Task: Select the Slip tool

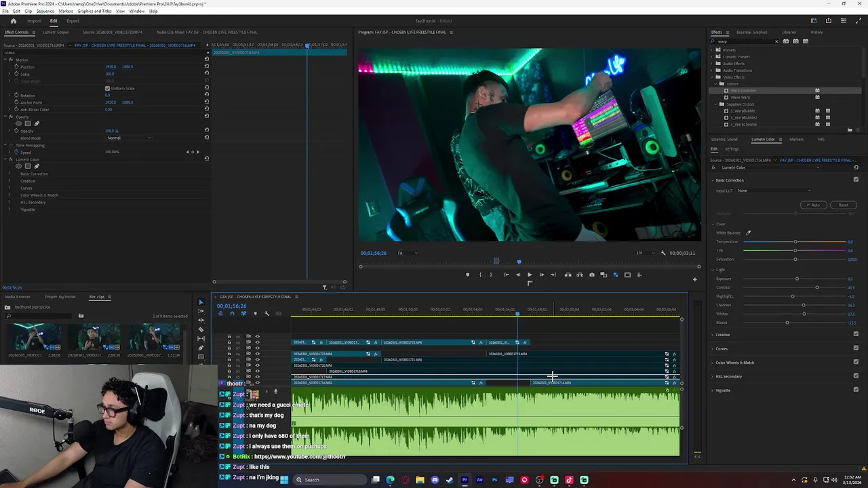Action: click(201, 338)
